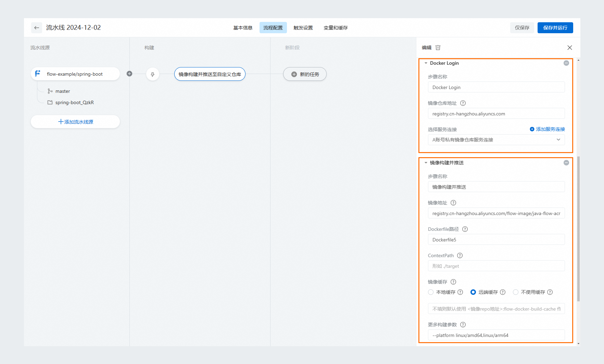Click help icon beside 不使用缓存 option
The height and width of the screenshot is (364, 604).
550,292
